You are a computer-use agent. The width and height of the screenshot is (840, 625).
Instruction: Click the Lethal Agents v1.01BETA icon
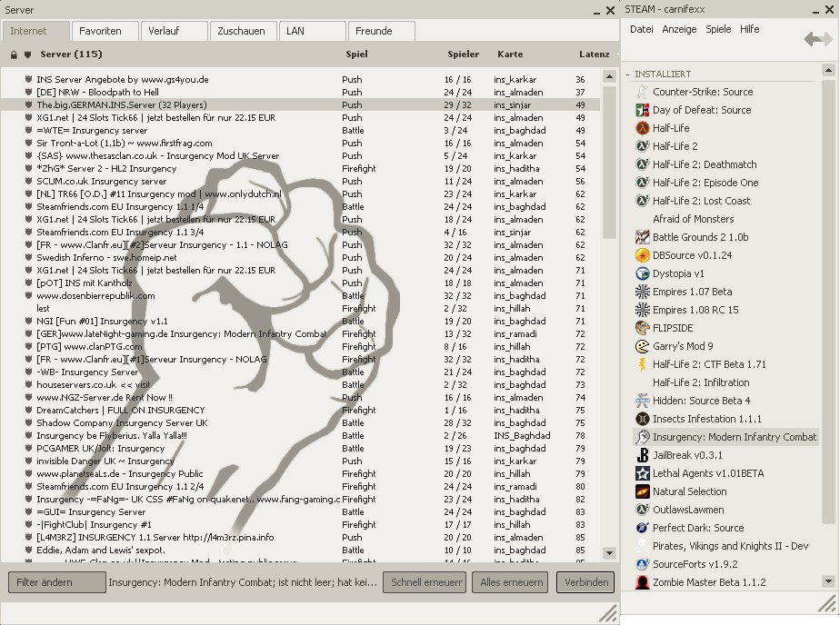642,473
